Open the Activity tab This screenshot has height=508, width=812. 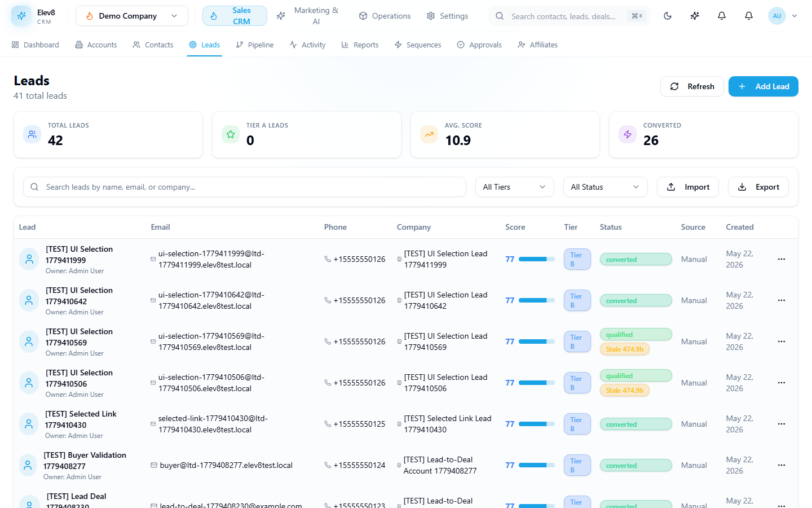point(307,45)
